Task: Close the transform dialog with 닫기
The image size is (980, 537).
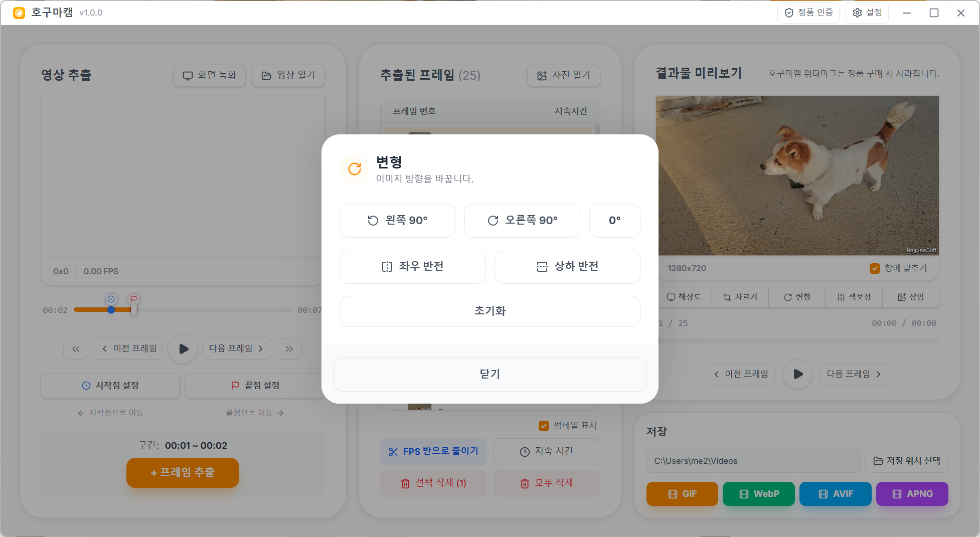Action: pos(489,375)
